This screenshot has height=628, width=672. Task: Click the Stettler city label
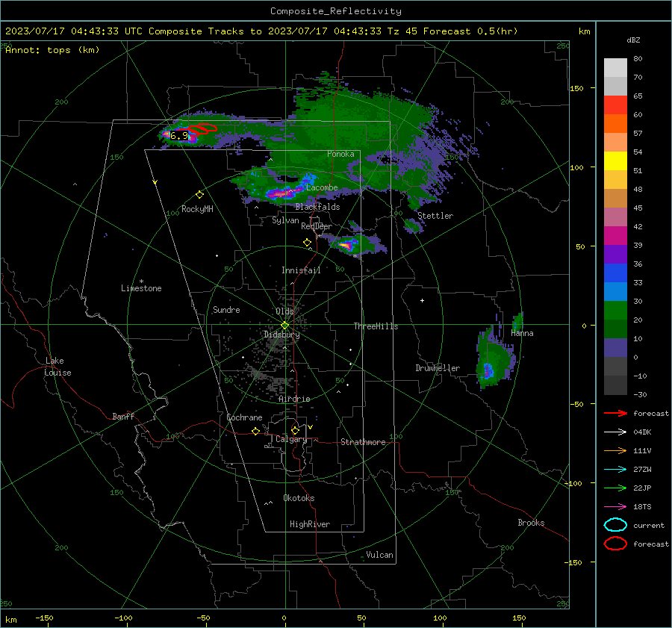coord(435,216)
